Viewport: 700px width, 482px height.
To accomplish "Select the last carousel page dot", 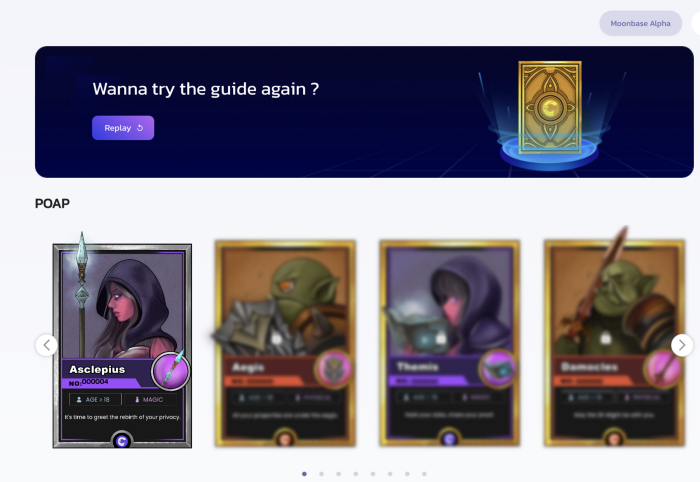I will (425, 474).
